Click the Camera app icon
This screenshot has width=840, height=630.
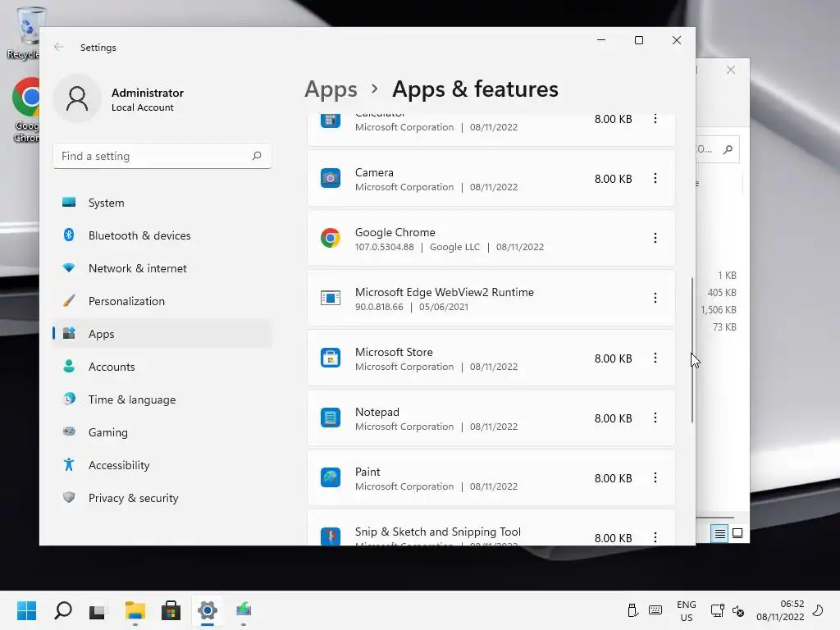(x=330, y=178)
